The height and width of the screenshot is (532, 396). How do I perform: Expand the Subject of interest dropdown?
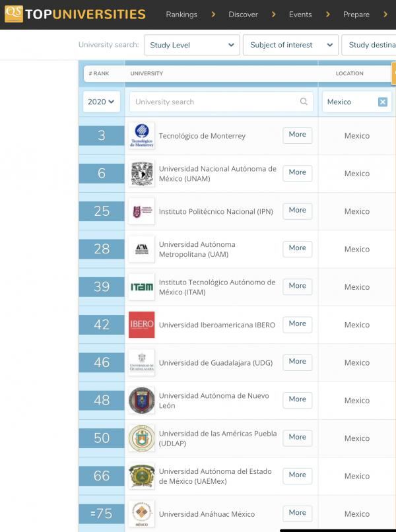tap(291, 45)
